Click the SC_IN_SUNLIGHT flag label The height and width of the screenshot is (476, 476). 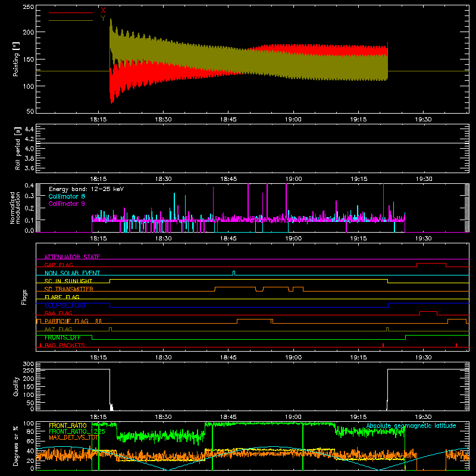(x=68, y=281)
